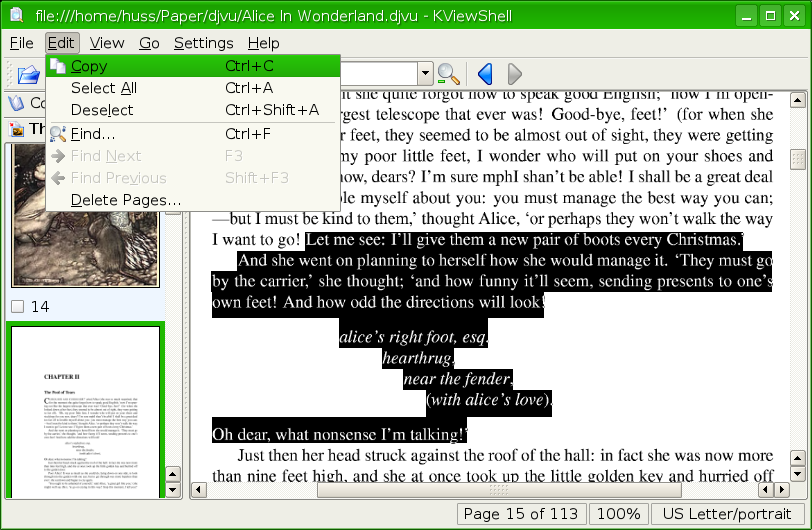Click the horizontal scrollbar left arrow under the document
This screenshot has height=530, width=812.
199,490
